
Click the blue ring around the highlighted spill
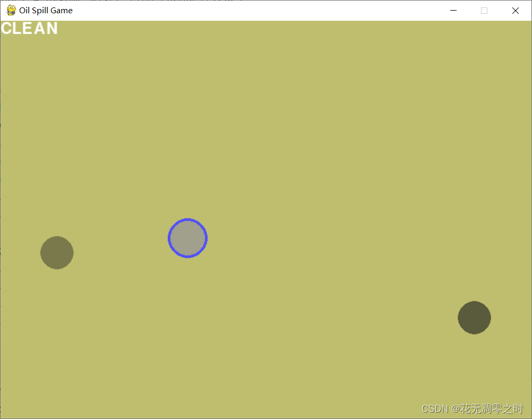click(187, 221)
